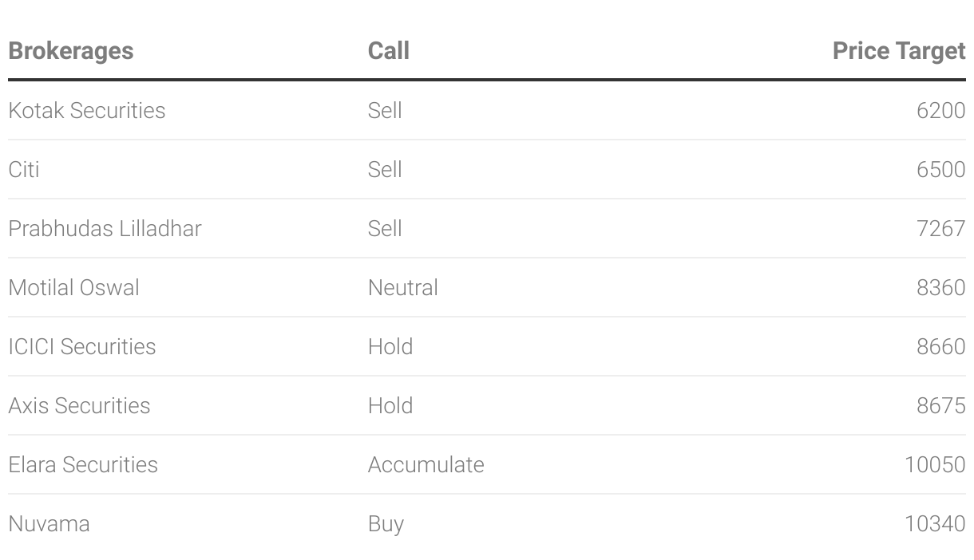This screenshot has width=974, height=560.
Task: Click the Prabhudas Lilladhar row name
Action: [105, 228]
